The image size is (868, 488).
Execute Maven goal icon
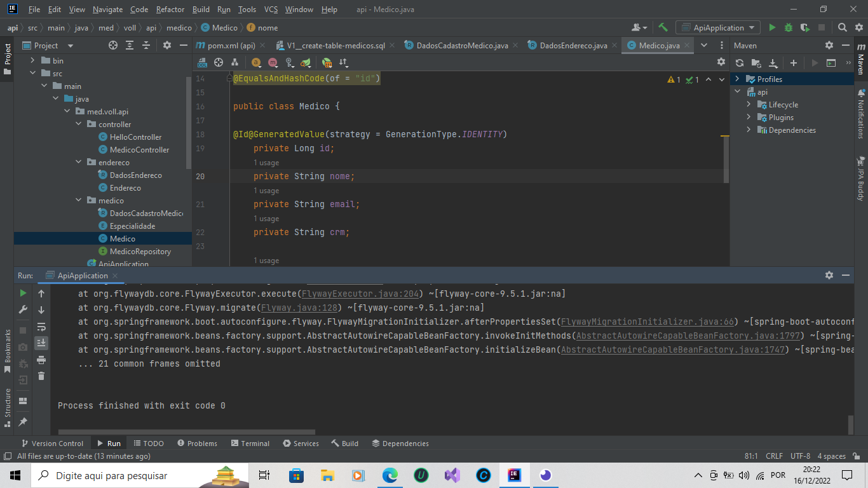(x=831, y=63)
